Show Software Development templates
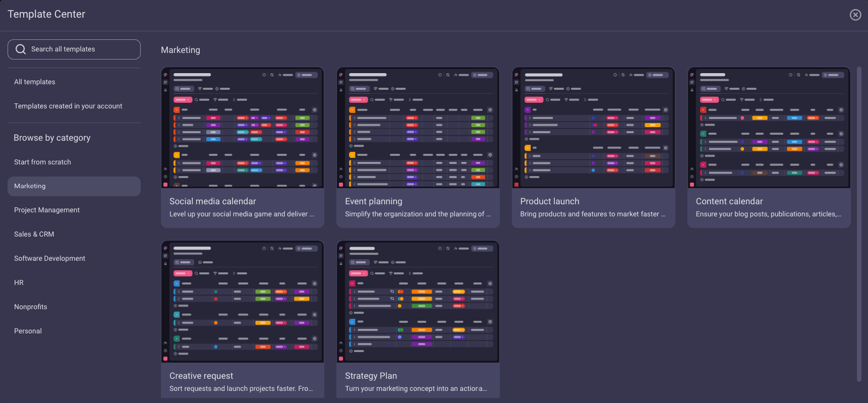 pos(49,258)
